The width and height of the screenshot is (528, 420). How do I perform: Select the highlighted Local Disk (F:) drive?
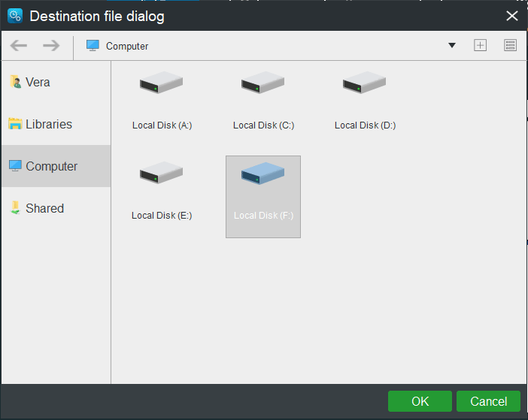[x=263, y=197]
